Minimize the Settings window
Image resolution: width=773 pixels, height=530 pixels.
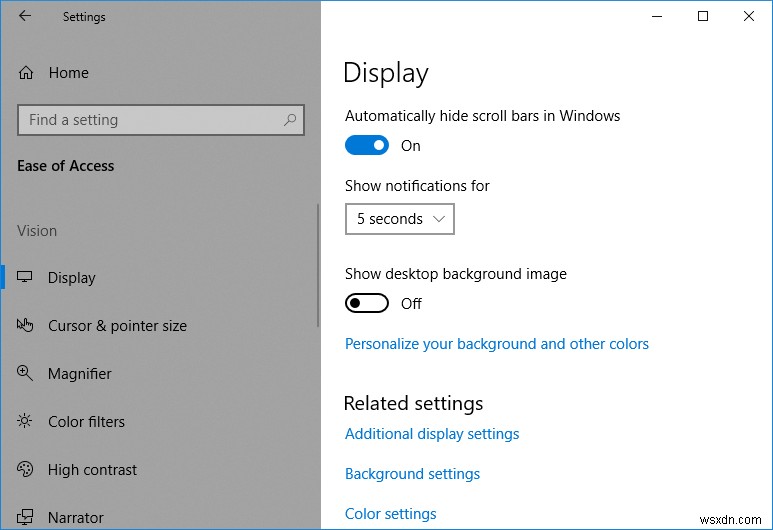point(657,16)
